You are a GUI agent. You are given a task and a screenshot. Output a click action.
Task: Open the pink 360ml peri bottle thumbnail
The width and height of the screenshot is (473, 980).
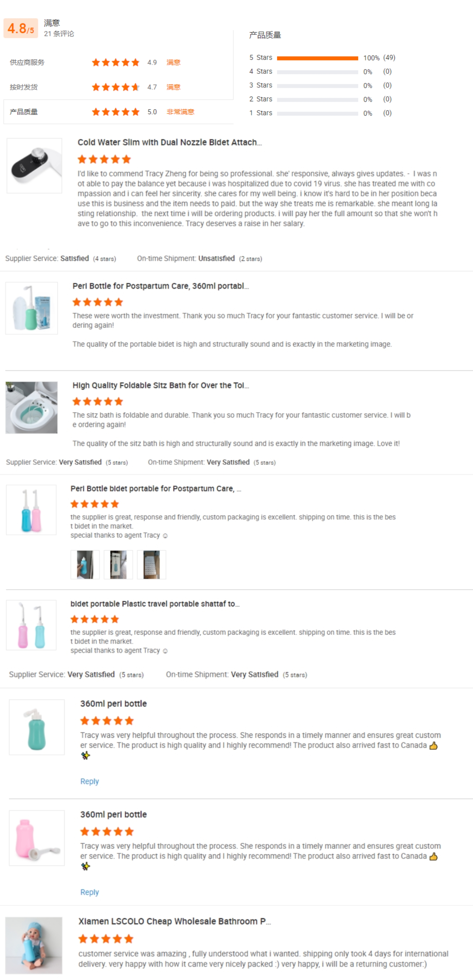pyautogui.click(x=37, y=838)
